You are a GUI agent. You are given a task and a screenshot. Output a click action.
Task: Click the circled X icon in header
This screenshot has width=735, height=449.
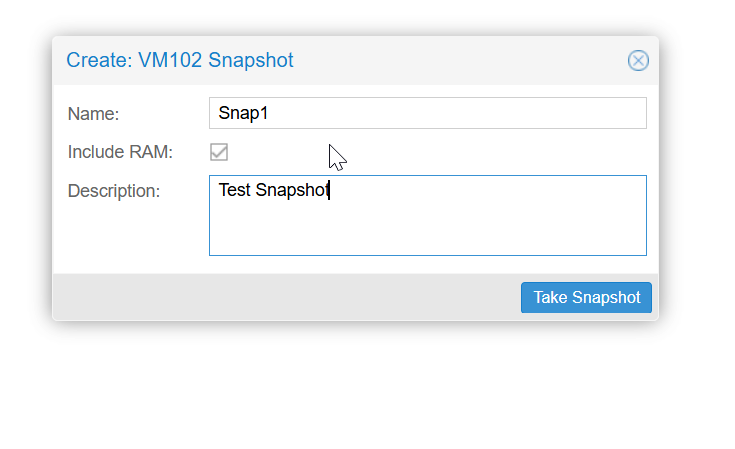coord(638,60)
